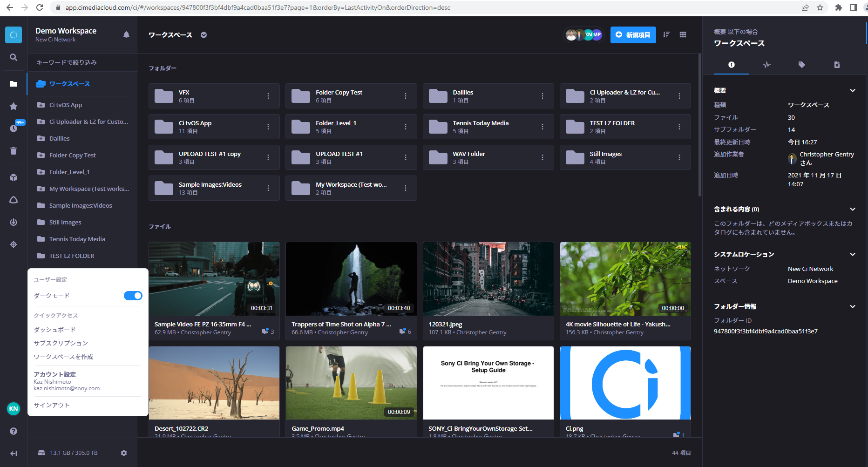The image size is (868, 467).
Task: Choose サブスクリプション from user menu
Action: pos(61,343)
